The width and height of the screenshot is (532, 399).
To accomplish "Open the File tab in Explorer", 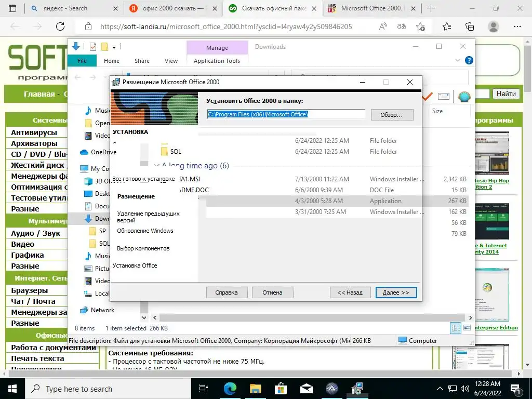I will point(82,61).
